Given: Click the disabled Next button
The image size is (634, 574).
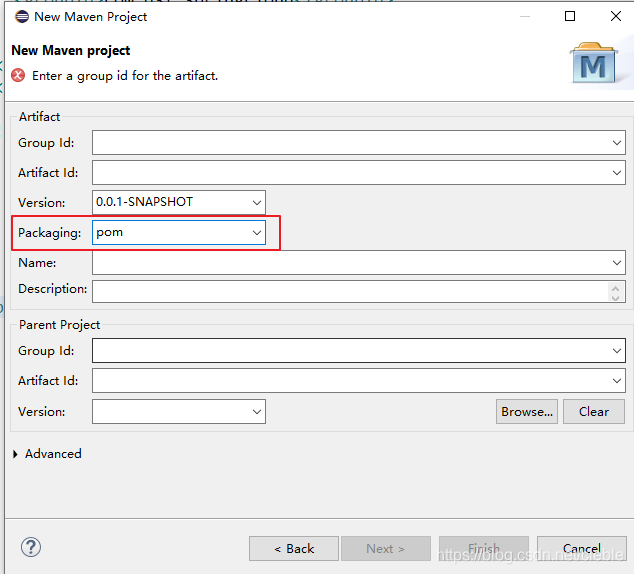Looking at the screenshot, I should click(x=386, y=549).
